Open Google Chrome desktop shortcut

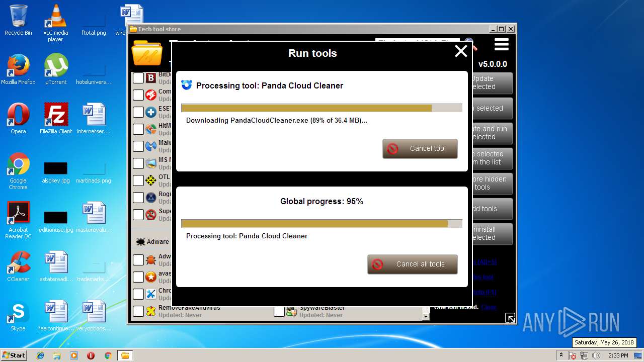coord(18,171)
